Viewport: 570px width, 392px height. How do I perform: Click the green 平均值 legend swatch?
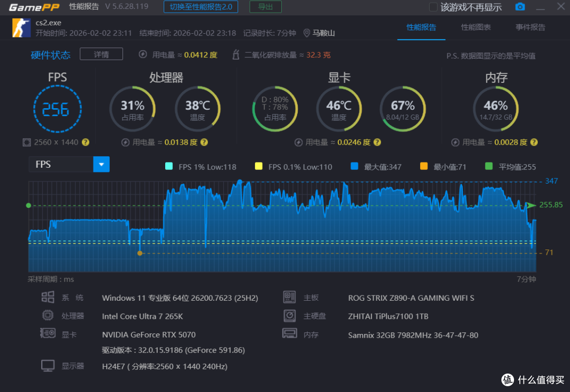pyautogui.click(x=489, y=166)
